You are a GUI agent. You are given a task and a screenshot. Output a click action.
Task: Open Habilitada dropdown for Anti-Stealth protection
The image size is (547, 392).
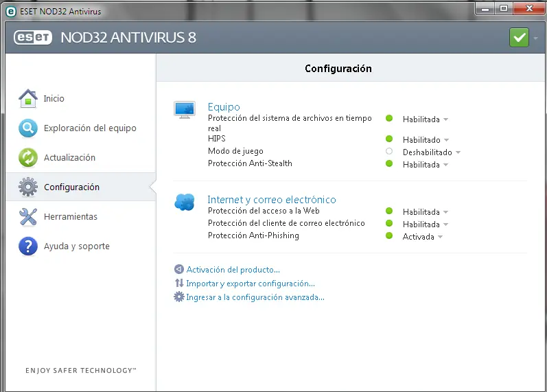point(426,164)
